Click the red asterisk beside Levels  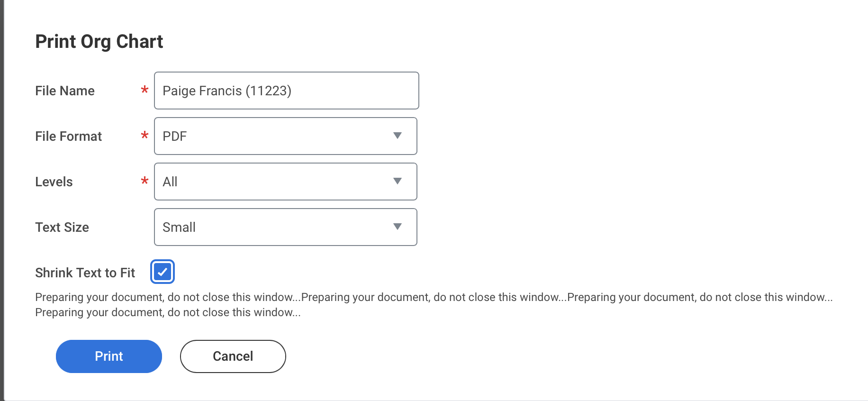(x=145, y=181)
